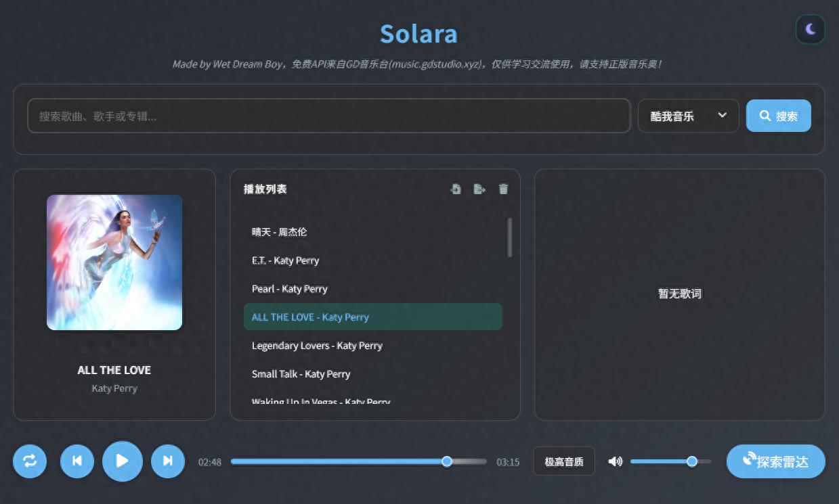
Task: Toggle dark mode with the moon button
Action: click(x=810, y=30)
